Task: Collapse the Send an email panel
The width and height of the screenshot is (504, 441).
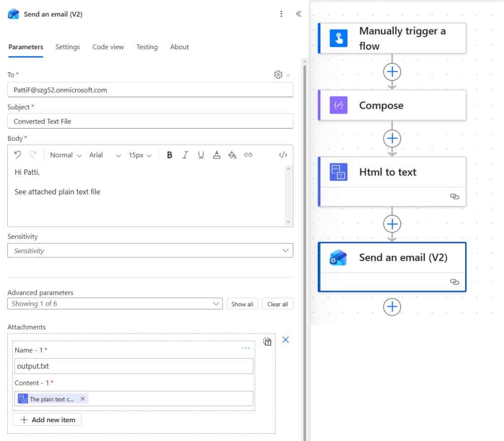Action: (x=299, y=14)
